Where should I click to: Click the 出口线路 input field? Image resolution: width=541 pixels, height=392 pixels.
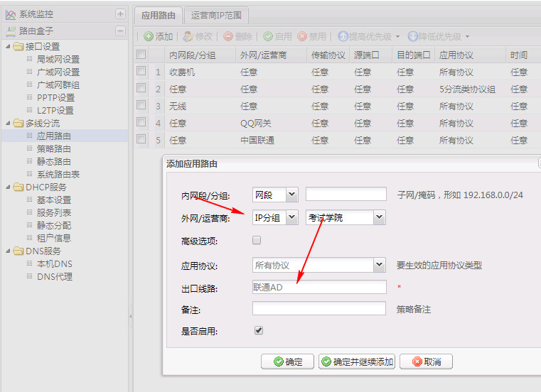(319, 287)
